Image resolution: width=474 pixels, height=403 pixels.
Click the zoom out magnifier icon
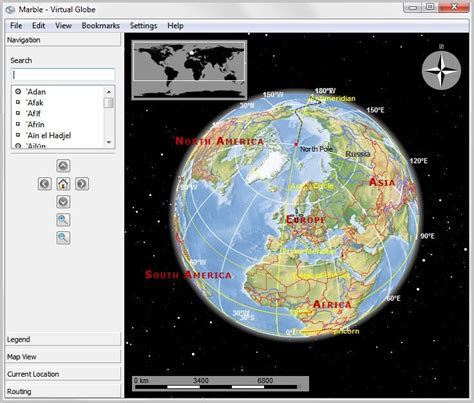(63, 238)
